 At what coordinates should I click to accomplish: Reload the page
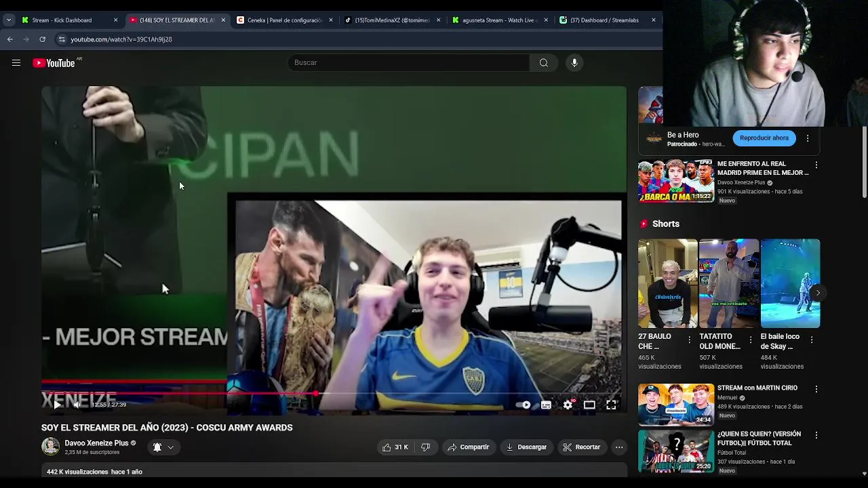42,39
